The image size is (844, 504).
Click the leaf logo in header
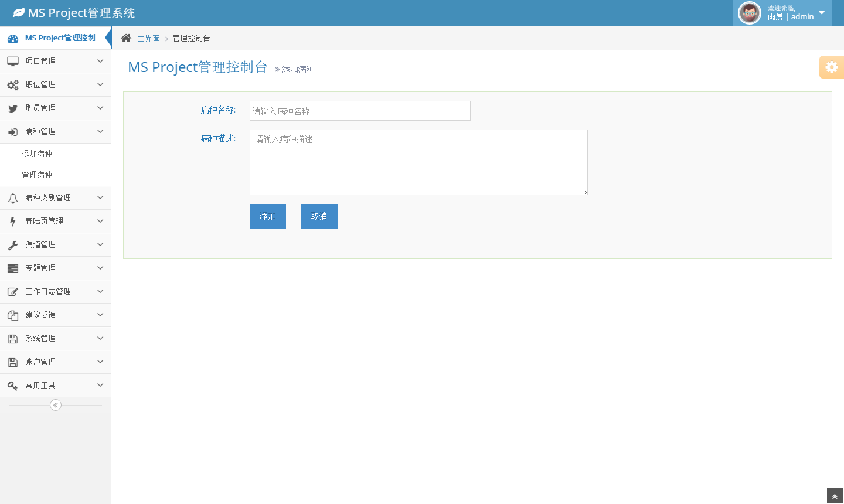19,12
